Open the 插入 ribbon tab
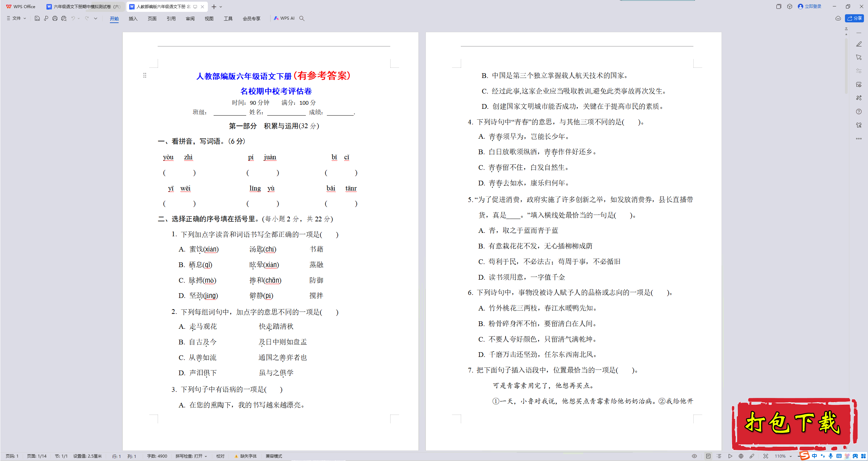Screen dimensions: 868x461 [x=133, y=19]
